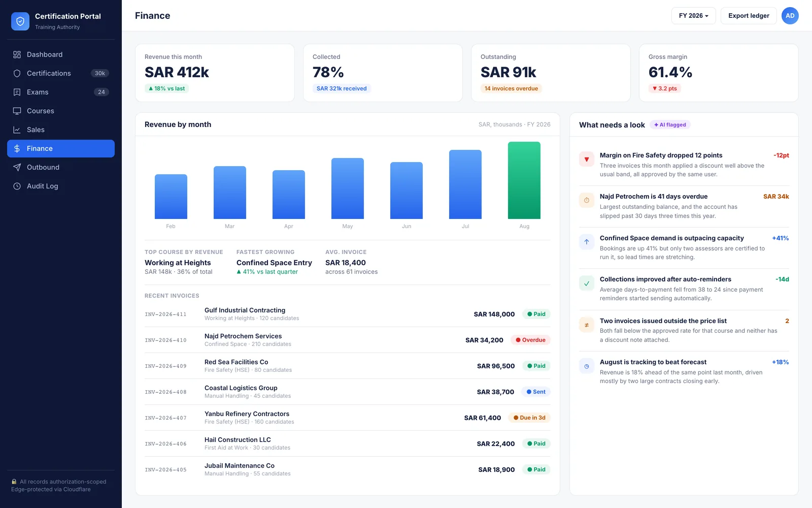Open the Certifications section

pos(61,73)
